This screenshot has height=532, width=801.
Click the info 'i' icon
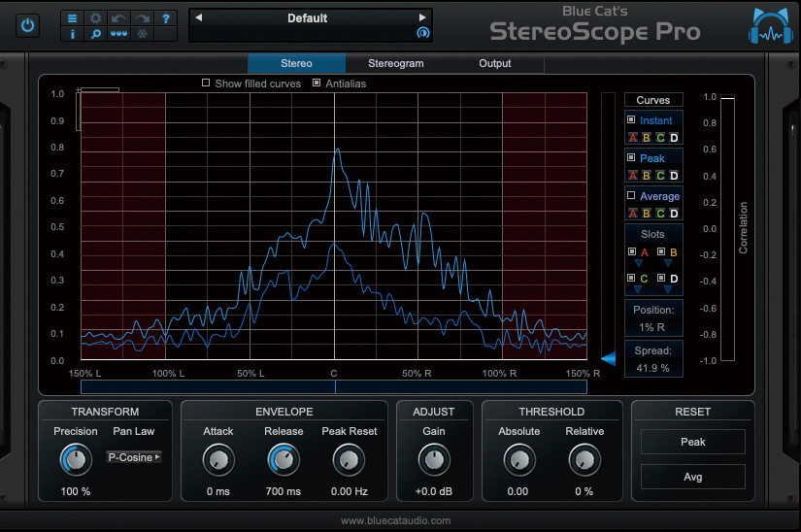(72, 34)
